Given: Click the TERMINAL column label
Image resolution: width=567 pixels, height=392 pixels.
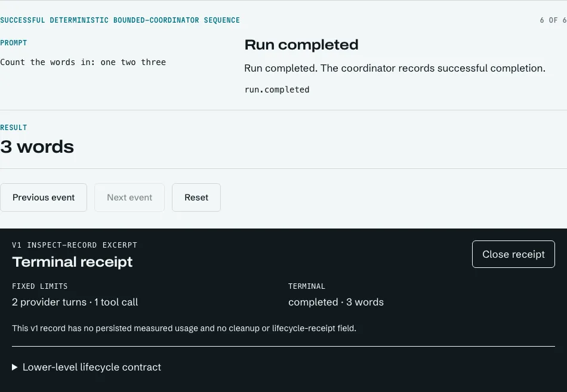Looking at the screenshot, I should coord(307,286).
